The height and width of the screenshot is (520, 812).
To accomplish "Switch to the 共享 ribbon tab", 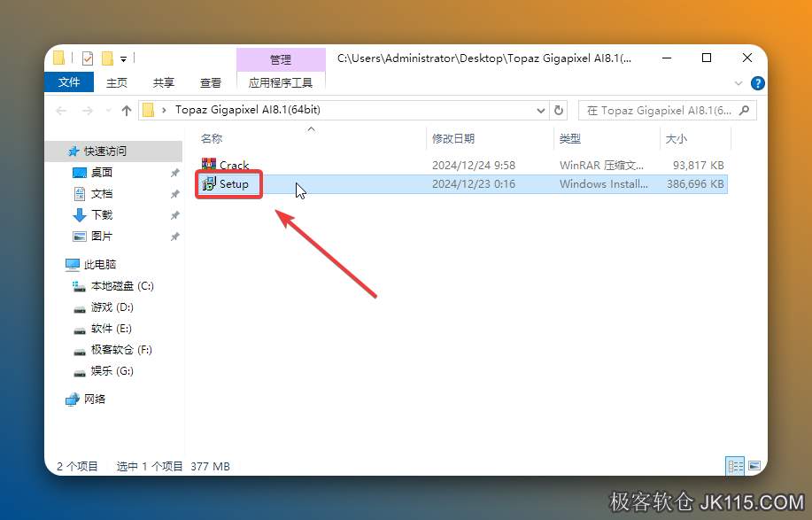I will pyautogui.click(x=164, y=82).
